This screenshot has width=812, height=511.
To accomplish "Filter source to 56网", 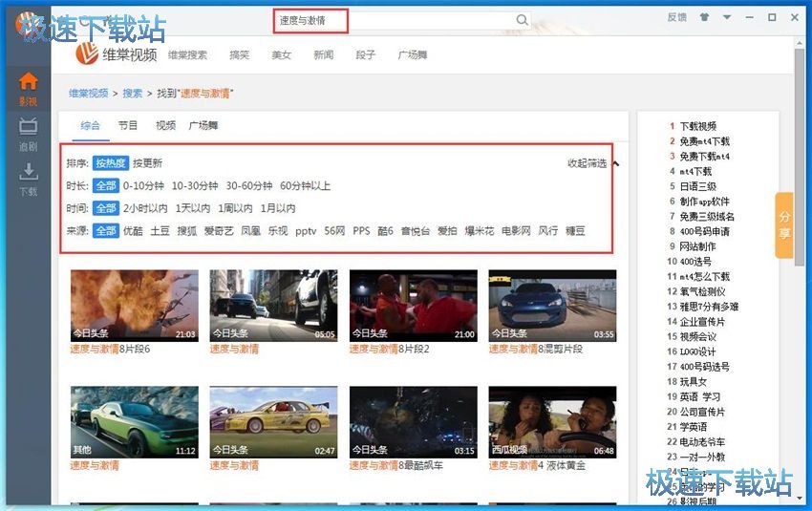I will click(334, 231).
